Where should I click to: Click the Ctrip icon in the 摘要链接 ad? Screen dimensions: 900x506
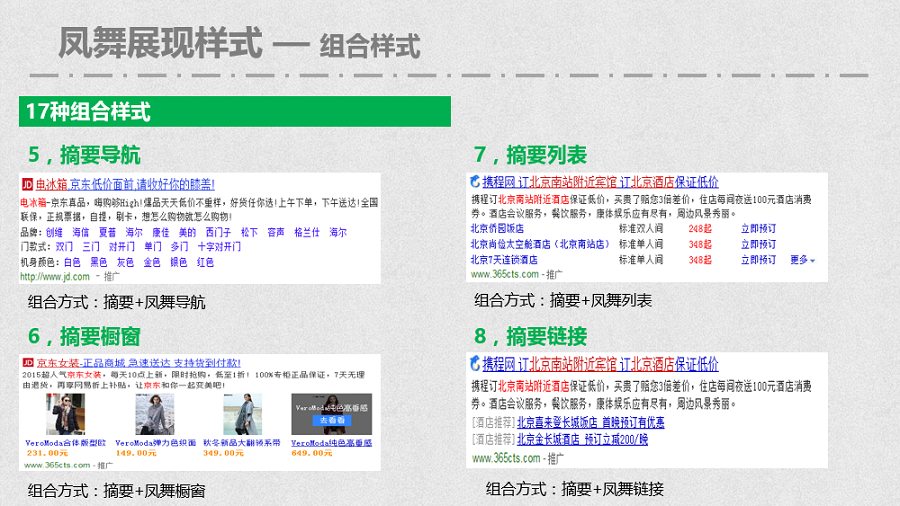473,364
